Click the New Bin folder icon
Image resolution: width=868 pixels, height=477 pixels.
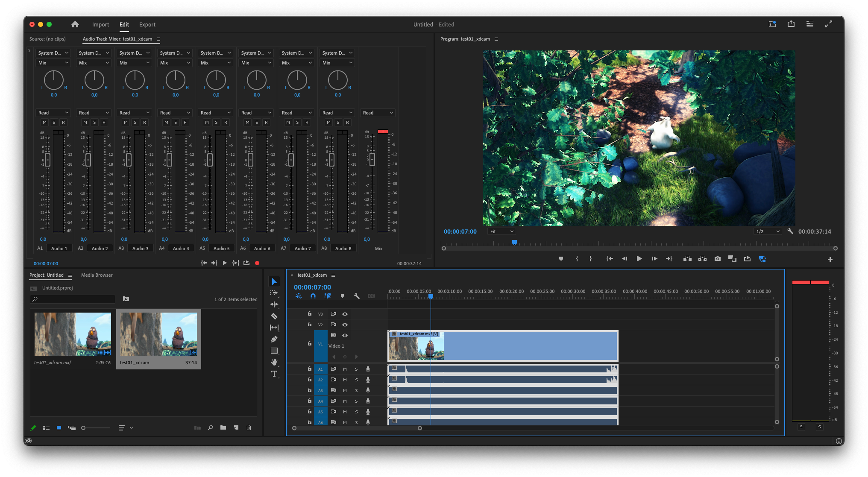coord(223,427)
